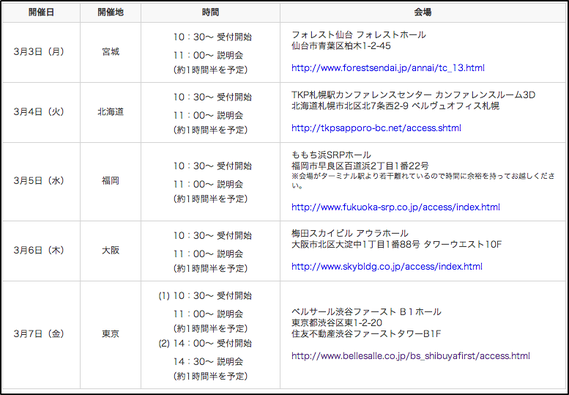Open the fukuoka-srp.co.jp access link
569x395 pixels.
tap(396, 207)
